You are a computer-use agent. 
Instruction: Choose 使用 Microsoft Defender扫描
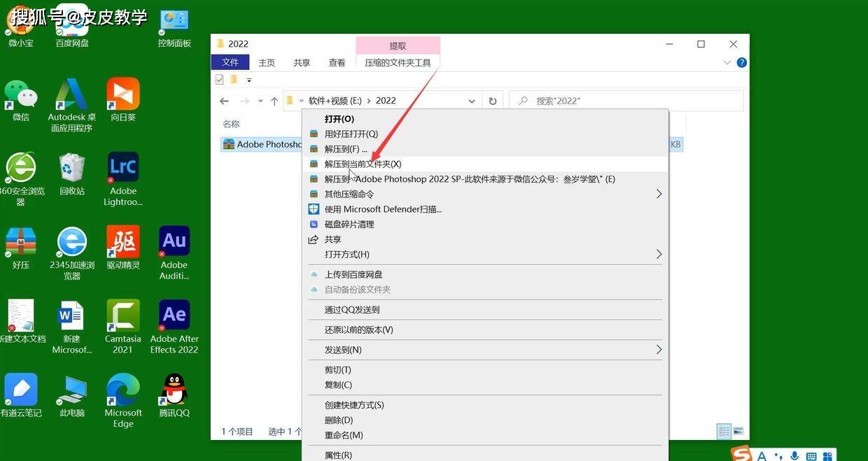pos(486,209)
